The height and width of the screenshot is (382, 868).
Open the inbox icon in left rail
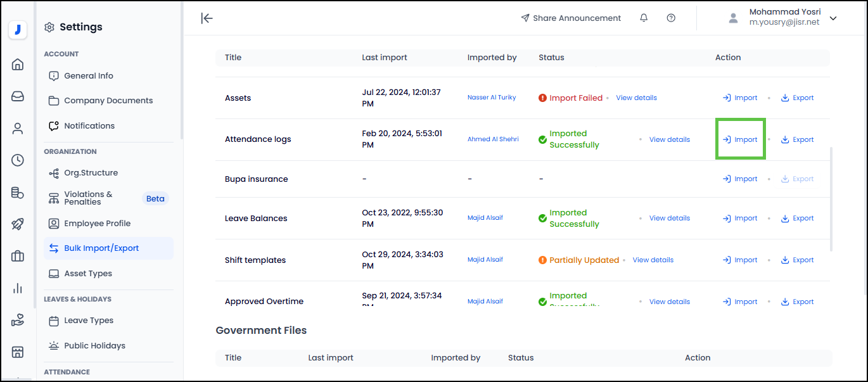18,96
